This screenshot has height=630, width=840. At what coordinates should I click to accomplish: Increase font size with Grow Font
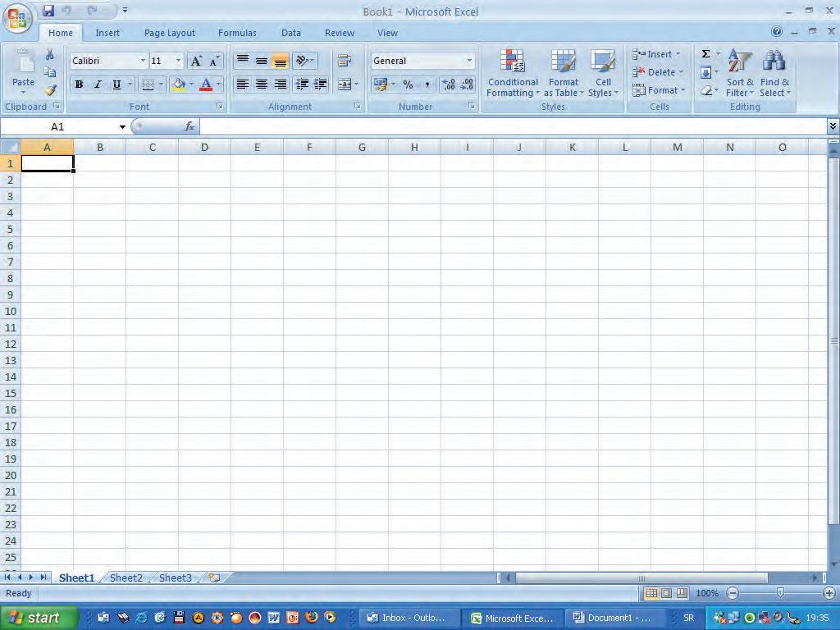(x=196, y=61)
